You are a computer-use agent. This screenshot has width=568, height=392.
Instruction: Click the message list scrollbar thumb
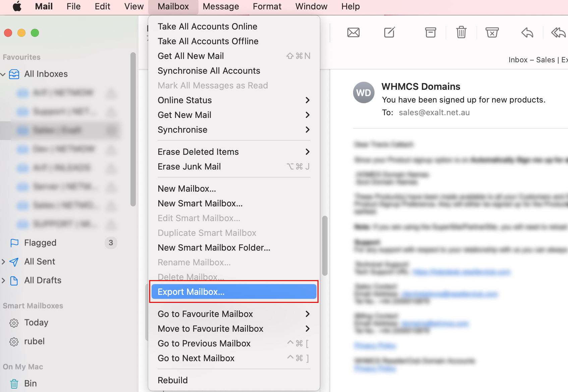[325, 246]
